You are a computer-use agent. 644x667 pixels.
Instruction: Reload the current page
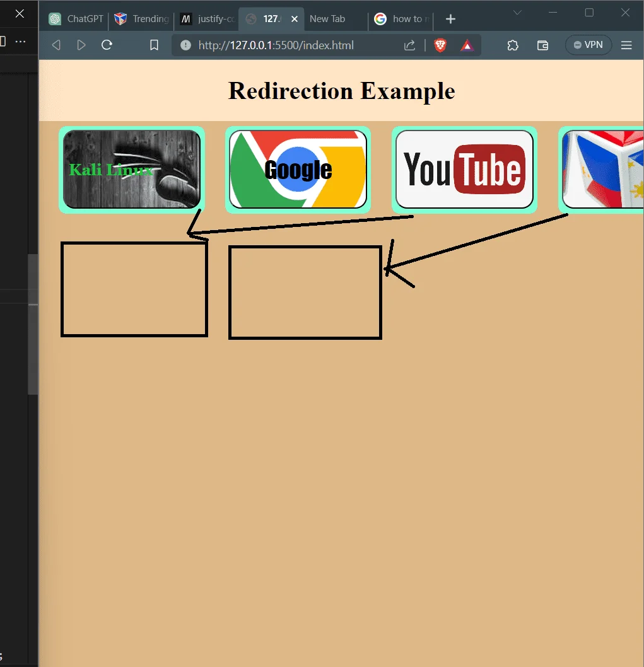tap(107, 45)
